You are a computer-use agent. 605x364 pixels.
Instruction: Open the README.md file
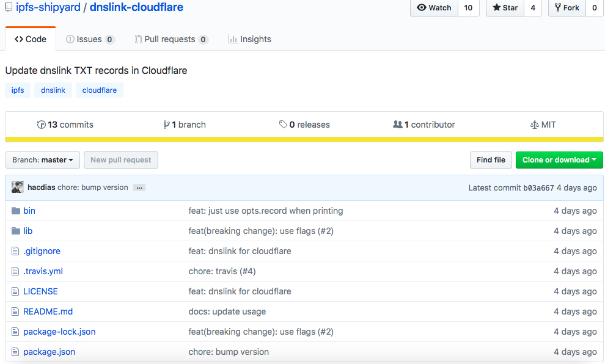(48, 311)
